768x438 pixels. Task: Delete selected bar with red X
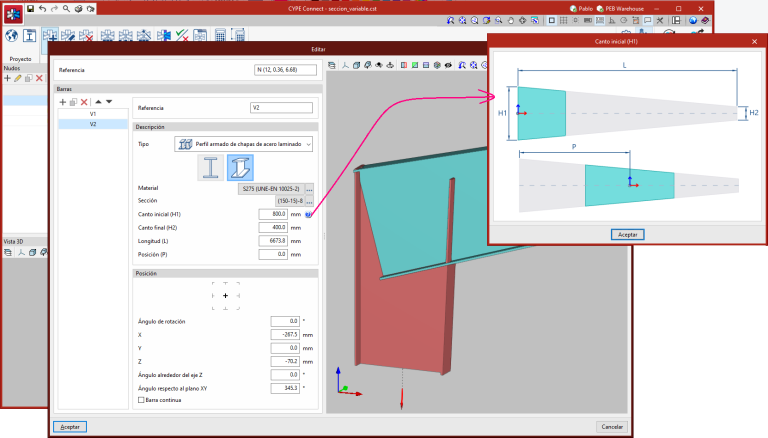pyautogui.click(x=85, y=102)
